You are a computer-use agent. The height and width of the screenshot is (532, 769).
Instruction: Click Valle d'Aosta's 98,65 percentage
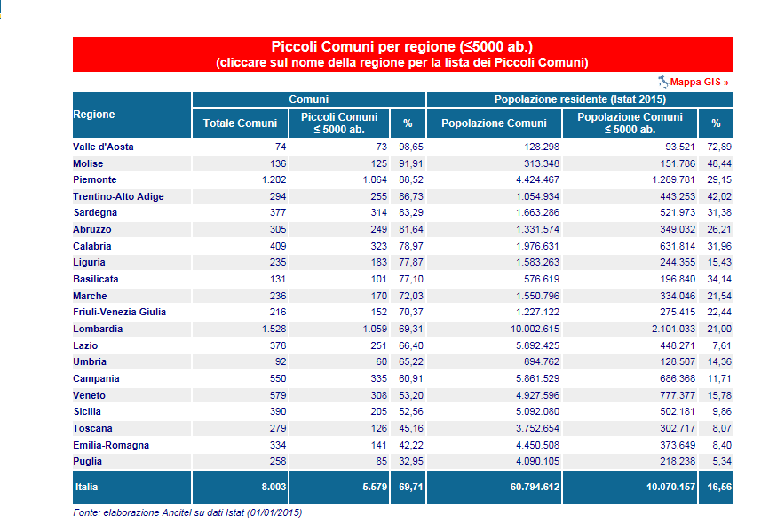click(x=411, y=147)
